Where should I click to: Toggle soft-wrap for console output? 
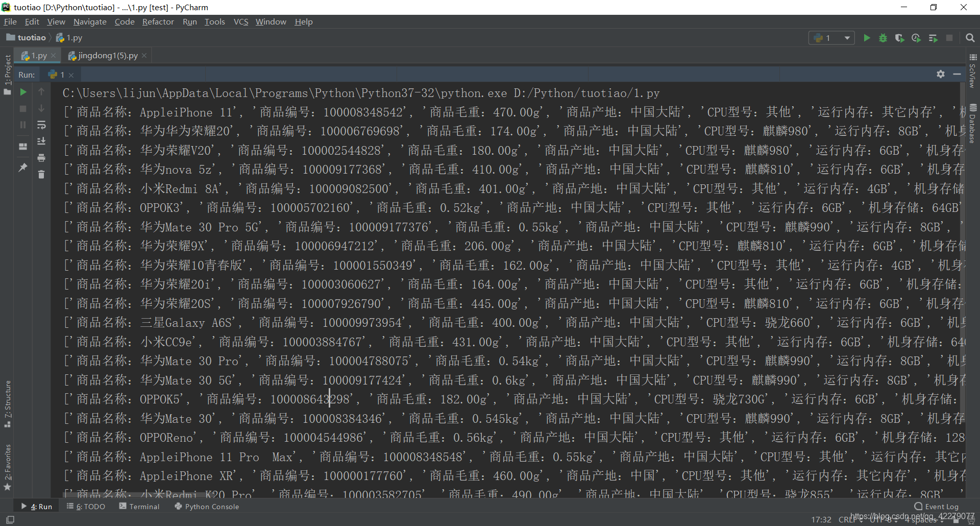point(41,125)
